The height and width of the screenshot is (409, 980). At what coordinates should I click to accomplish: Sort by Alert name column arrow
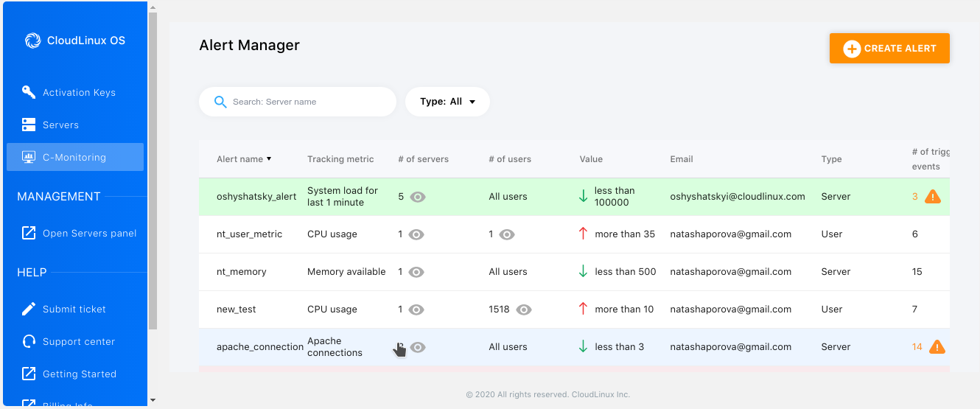pyautogui.click(x=269, y=158)
